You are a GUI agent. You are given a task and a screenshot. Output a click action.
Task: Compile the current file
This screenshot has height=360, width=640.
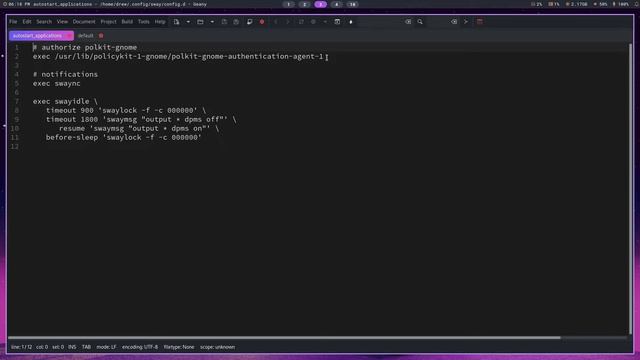click(x=301, y=22)
